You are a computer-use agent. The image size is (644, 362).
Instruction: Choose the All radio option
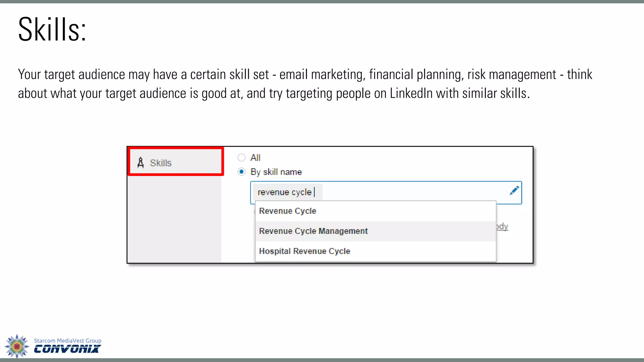[241, 157]
